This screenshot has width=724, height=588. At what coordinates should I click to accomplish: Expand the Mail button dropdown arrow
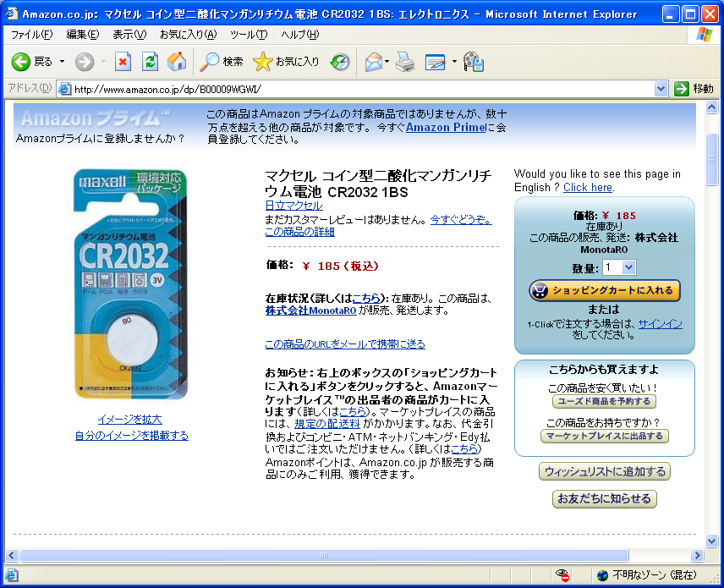pyautogui.click(x=387, y=62)
